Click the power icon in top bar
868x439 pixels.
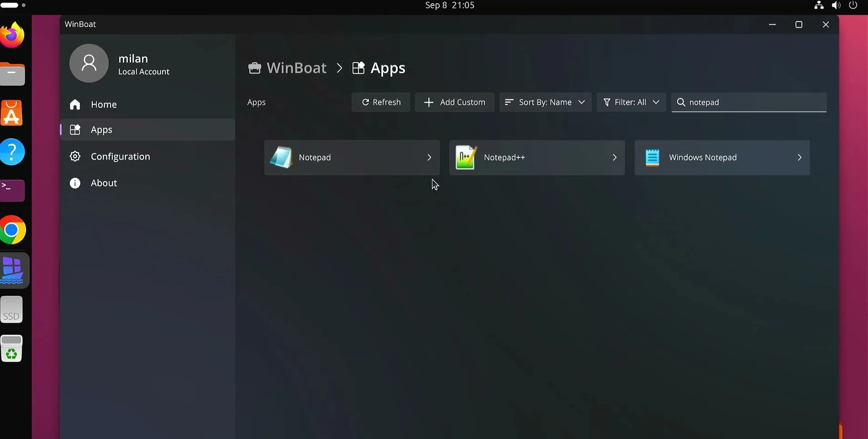853,5
